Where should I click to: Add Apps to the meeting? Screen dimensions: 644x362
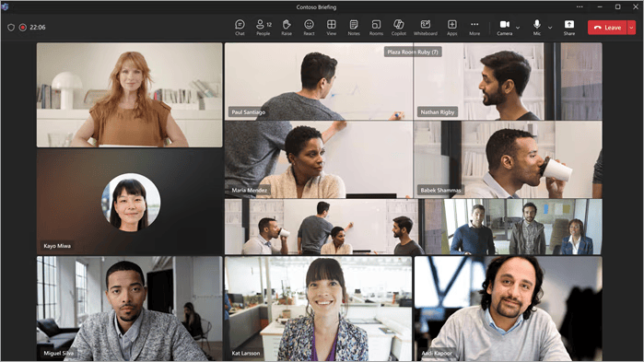click(451, 28)
